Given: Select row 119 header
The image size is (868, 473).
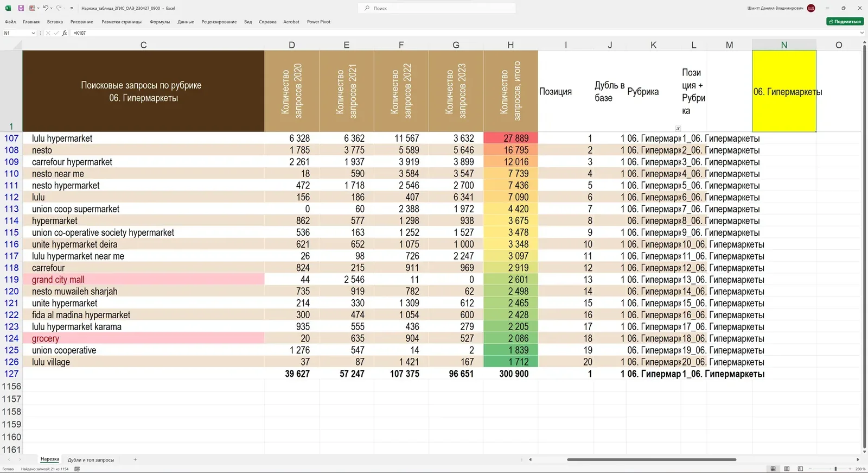Looking at the screenshot, I should pos(11,280).
